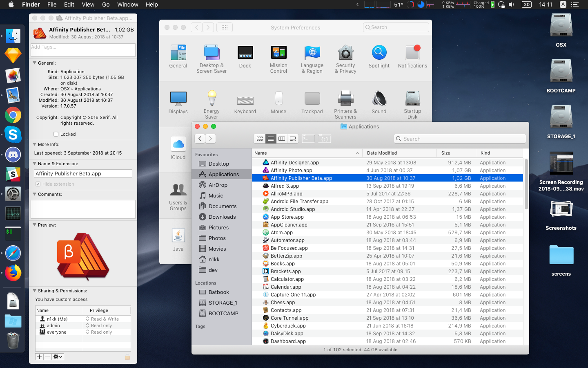Click the Finder list vertical scrollbar
Viewport: 588px width, 368px height.
click(x=526, y=184)
